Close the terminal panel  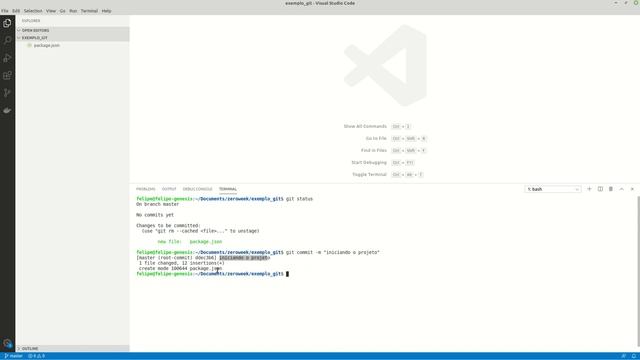[x=632, y=189]
